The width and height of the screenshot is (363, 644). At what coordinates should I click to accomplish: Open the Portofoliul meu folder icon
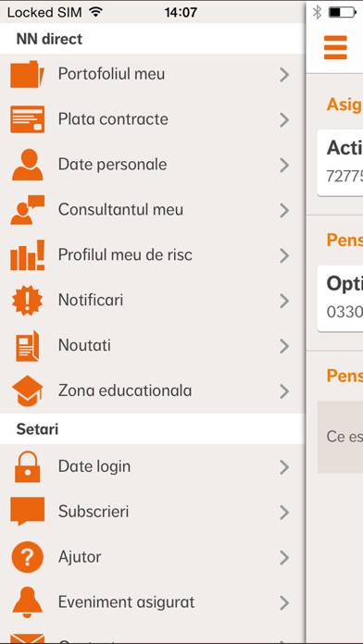tap(27, 74)
